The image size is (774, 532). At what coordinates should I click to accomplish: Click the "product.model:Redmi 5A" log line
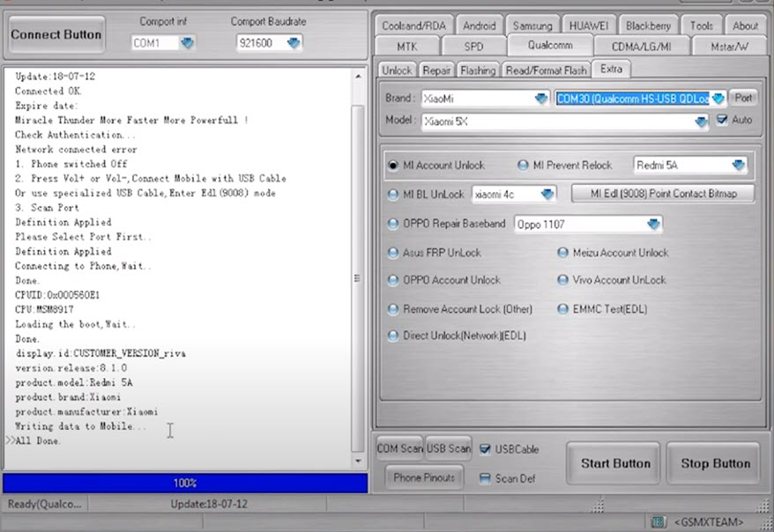(x=73, y=382)
